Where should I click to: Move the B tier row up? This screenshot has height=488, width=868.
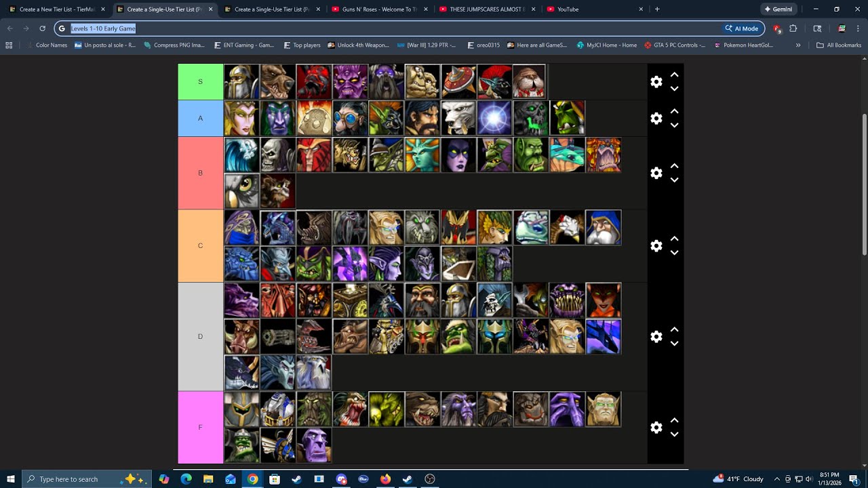point(675,166)
